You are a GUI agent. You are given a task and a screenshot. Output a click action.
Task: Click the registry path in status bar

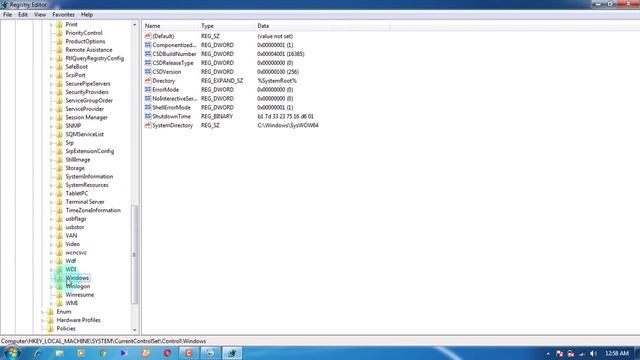tap(104, 341)
